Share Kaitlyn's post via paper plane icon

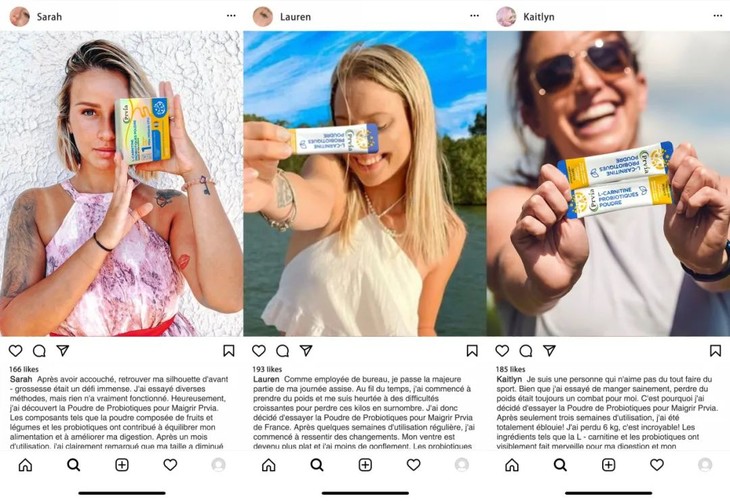(x=550, y=350)
